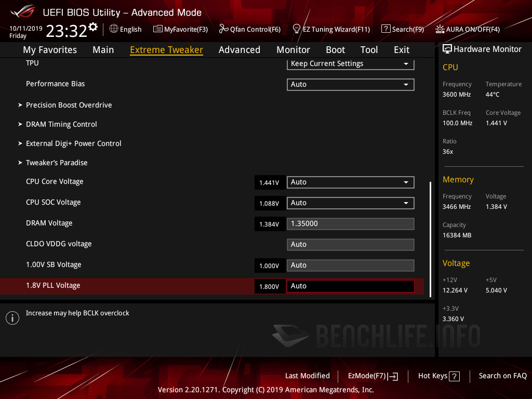532x399 pixels.
Task: Click the CLDO VDDG voltage label
Action: click(59, 244)
